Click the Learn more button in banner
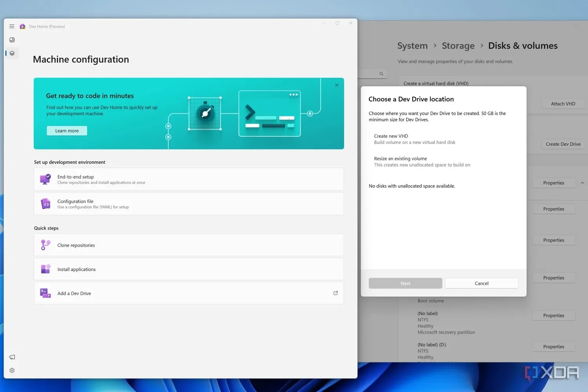588x392 pixels. 67,131
